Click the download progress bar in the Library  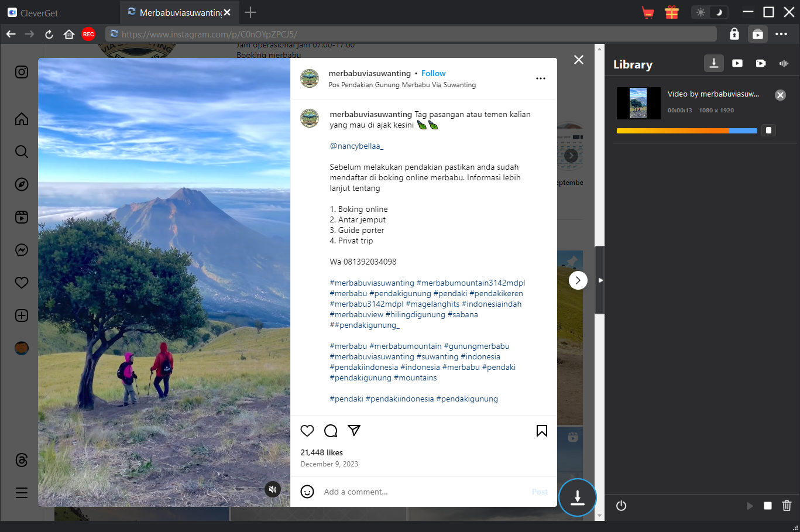coord(686,131)
